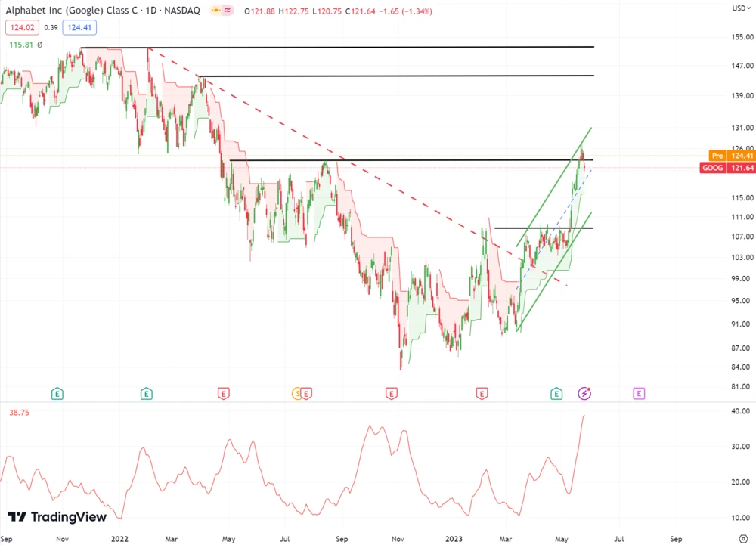Click the red earnings marker near January 2023
The image size is (756, 545).
click(482, 393)
